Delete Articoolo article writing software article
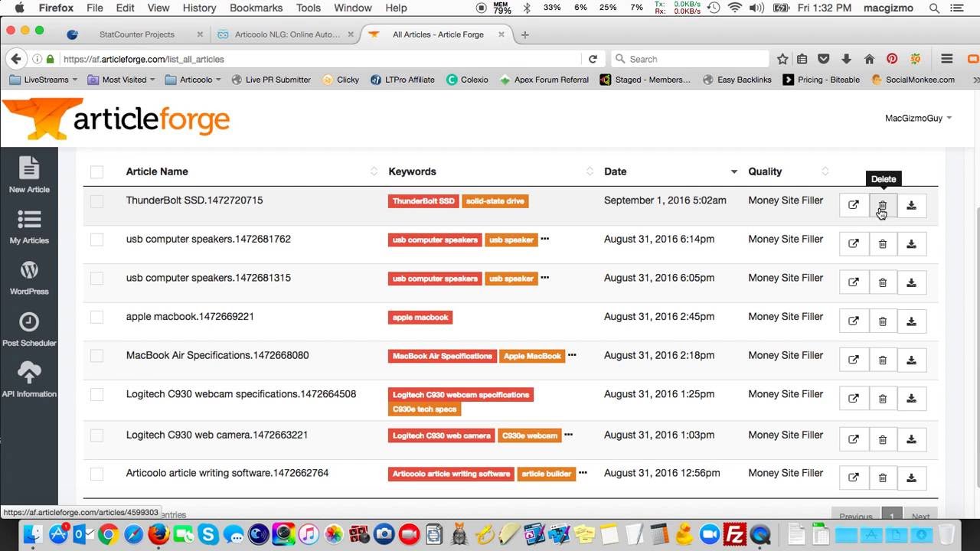 [x=883, y=478]
